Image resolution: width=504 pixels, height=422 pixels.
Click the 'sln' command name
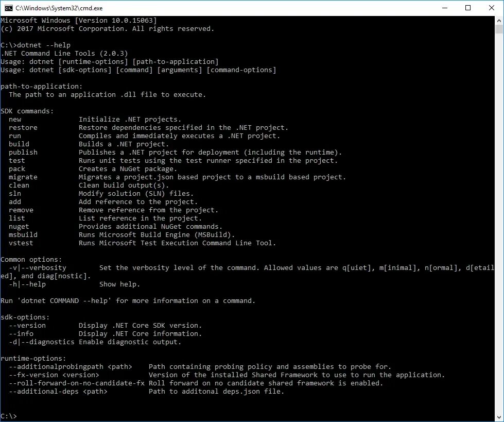(x=15, y=194)
